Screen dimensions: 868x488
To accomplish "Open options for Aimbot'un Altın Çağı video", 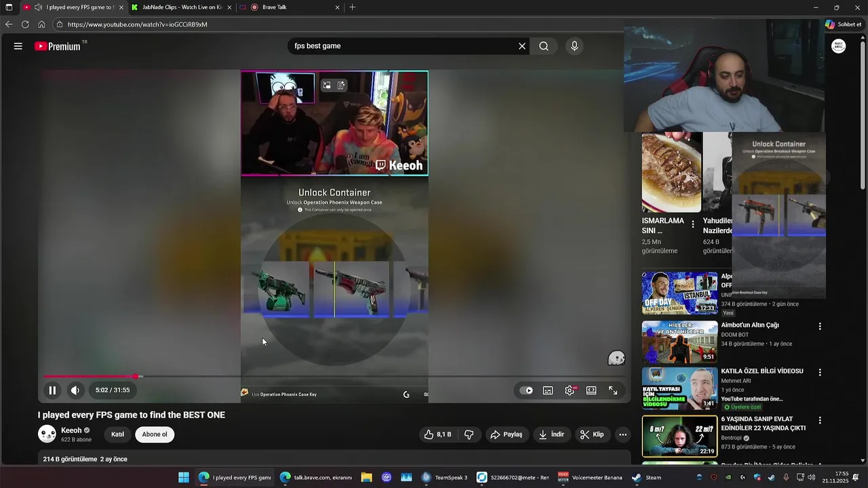I will tap(820, 326).
